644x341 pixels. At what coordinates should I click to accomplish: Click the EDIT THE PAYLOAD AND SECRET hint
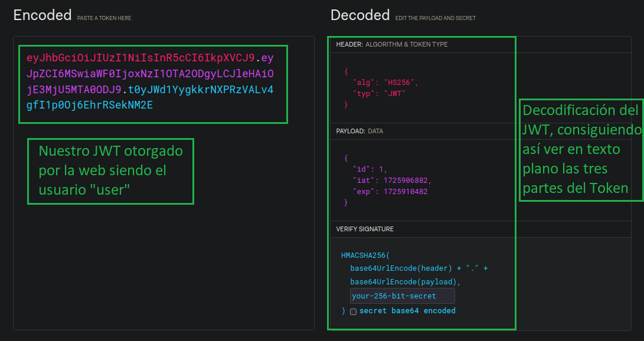[435, 18]
